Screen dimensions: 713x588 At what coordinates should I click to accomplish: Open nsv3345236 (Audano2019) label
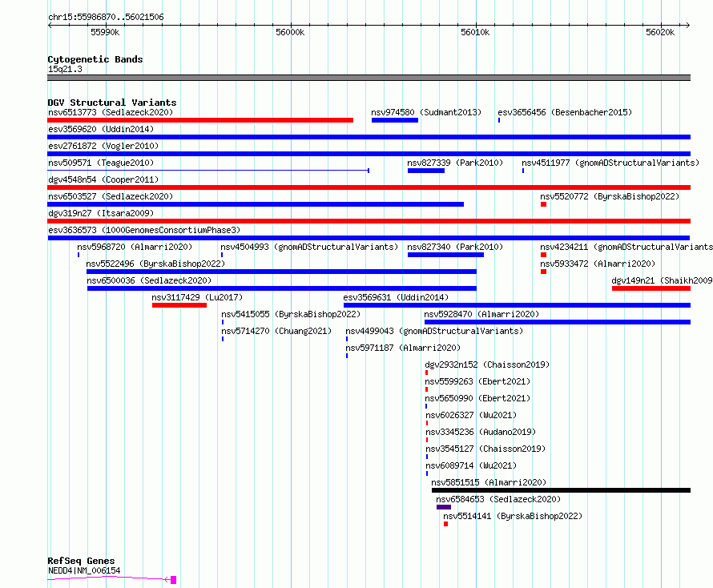click(x=481, y=432)
